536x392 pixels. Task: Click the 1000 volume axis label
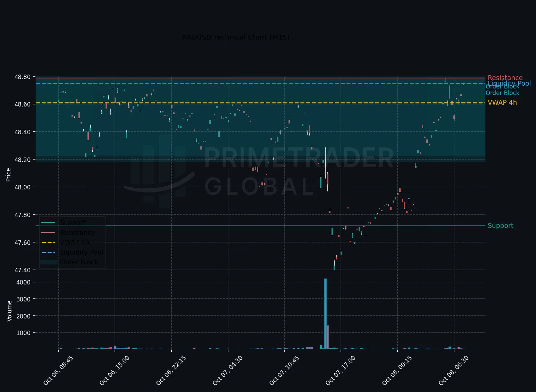[x=24, y=333]
